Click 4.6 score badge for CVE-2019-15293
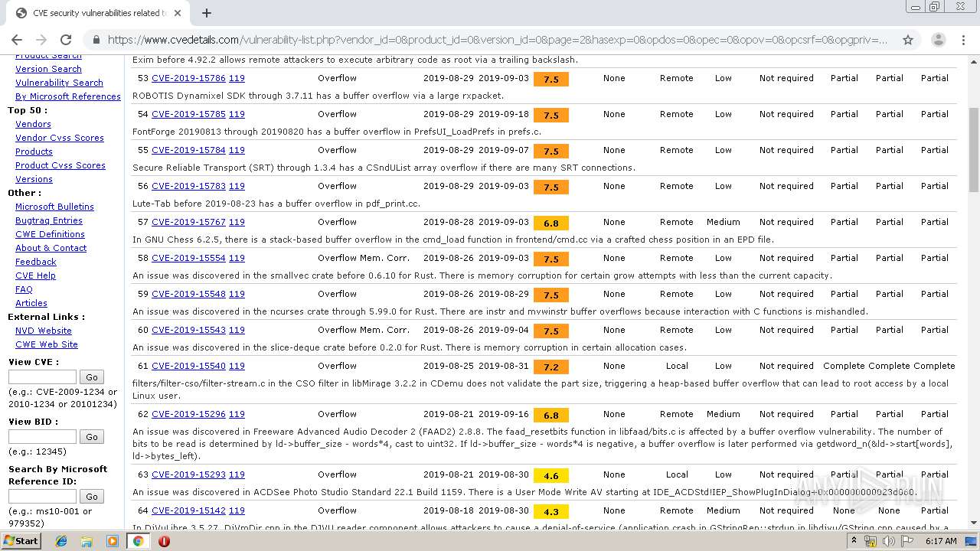This screenshot has height=551, width=980. pyautogui.click(x=551, y=475)
